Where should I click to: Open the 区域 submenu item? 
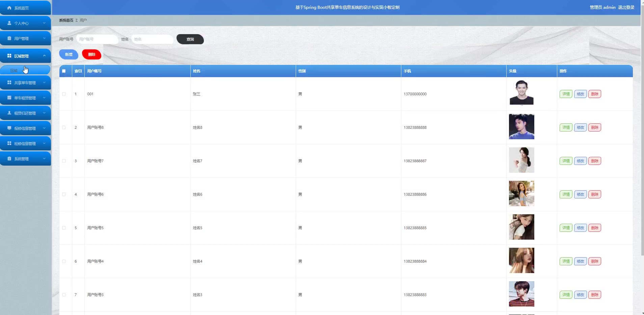click(x=25, y=70)
